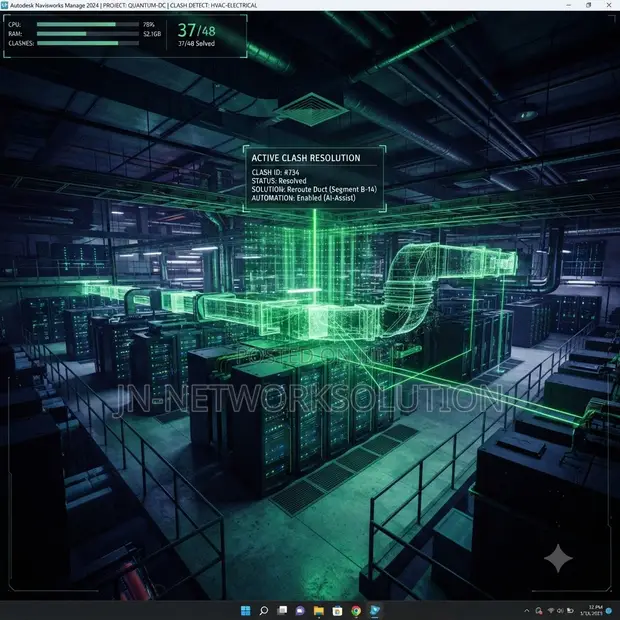620x620 pixels.
Task: Click the CPU usage progress bar
Action: tap(88, 24)
